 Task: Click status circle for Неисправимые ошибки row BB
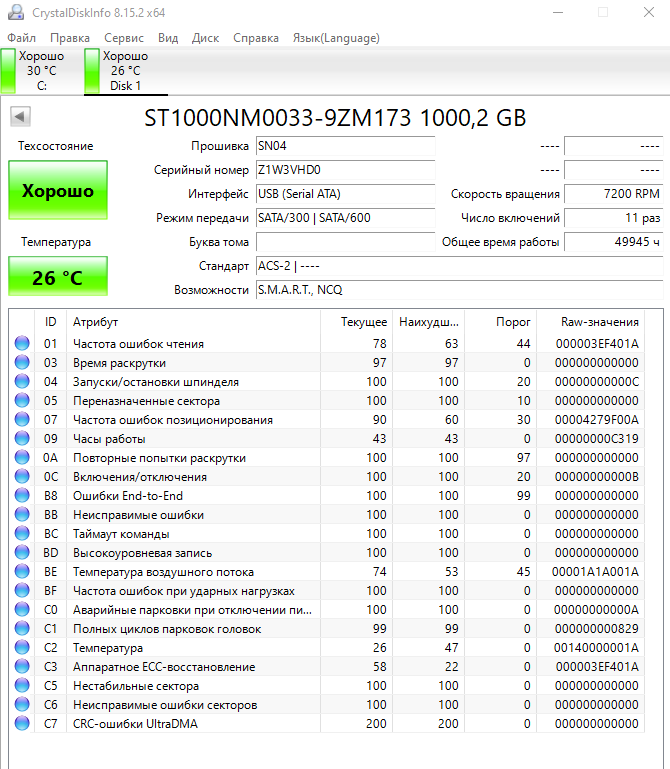[x=22, y=514]
